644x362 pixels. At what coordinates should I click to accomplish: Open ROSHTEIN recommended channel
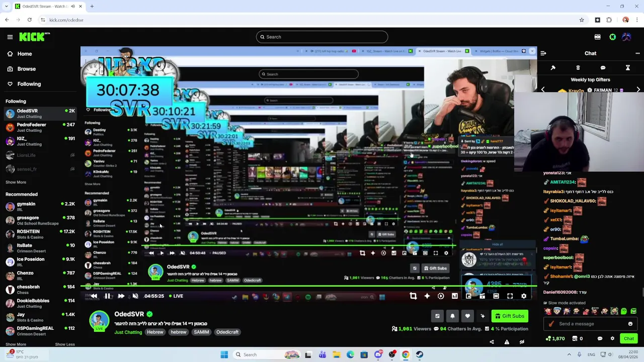[40, 234]
